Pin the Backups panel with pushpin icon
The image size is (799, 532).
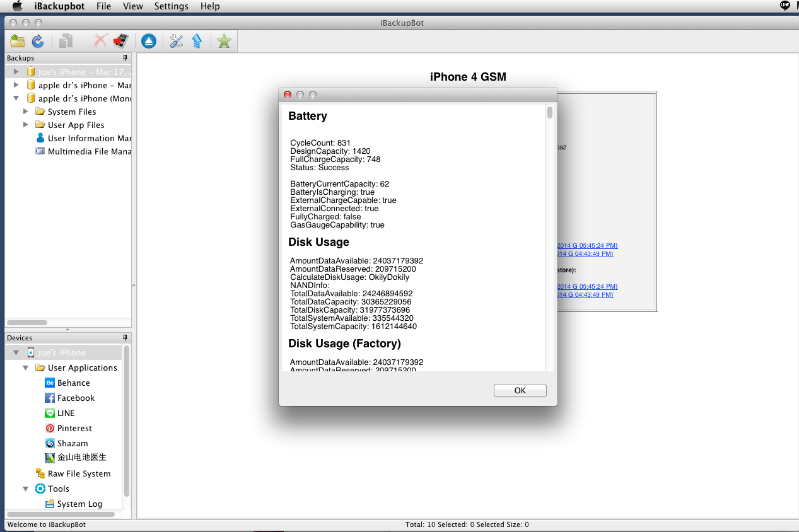point(125,58)
